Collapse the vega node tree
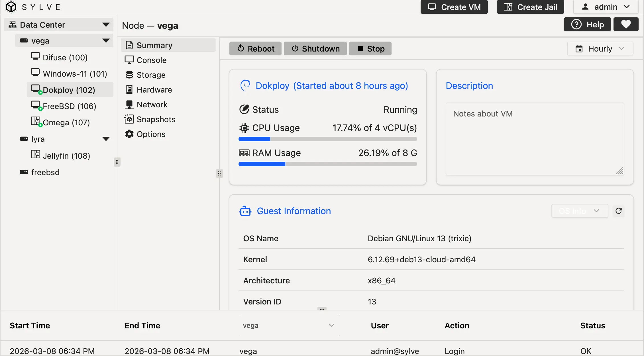This screenshot has height=356, width=644. point(106,41)
